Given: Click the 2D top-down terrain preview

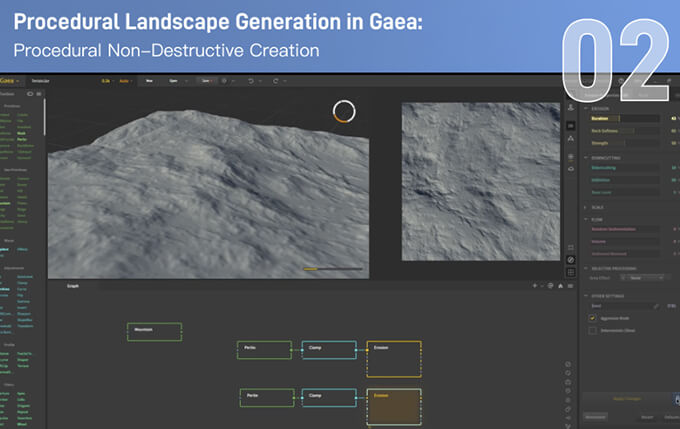Looking at the screenshot, I should (x=481, y=181).
